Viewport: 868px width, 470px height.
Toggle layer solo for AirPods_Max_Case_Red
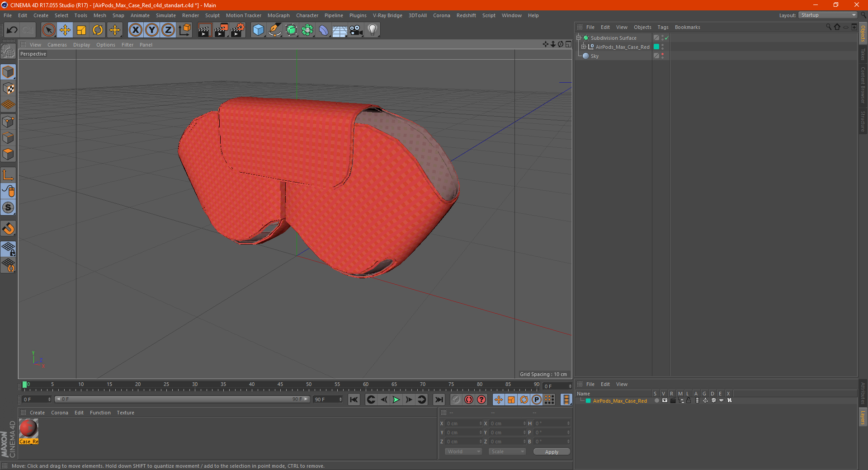pos(656,400)
